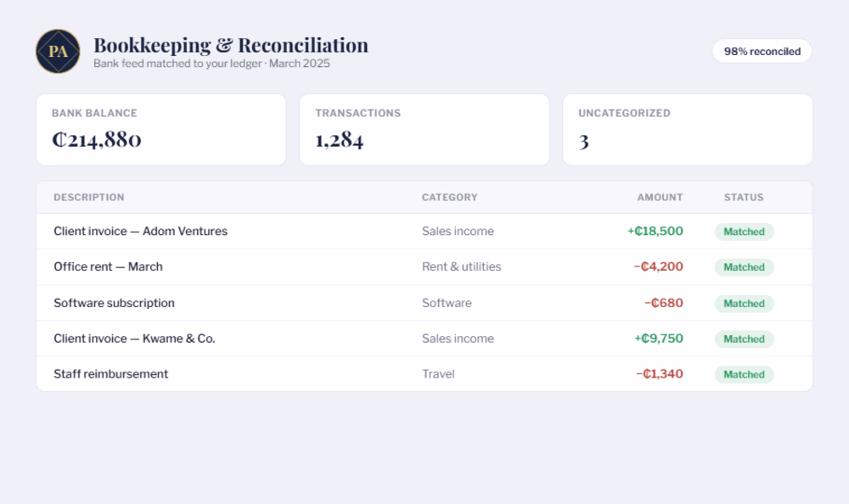Open the Bank Balance card

tap(160, 130)
